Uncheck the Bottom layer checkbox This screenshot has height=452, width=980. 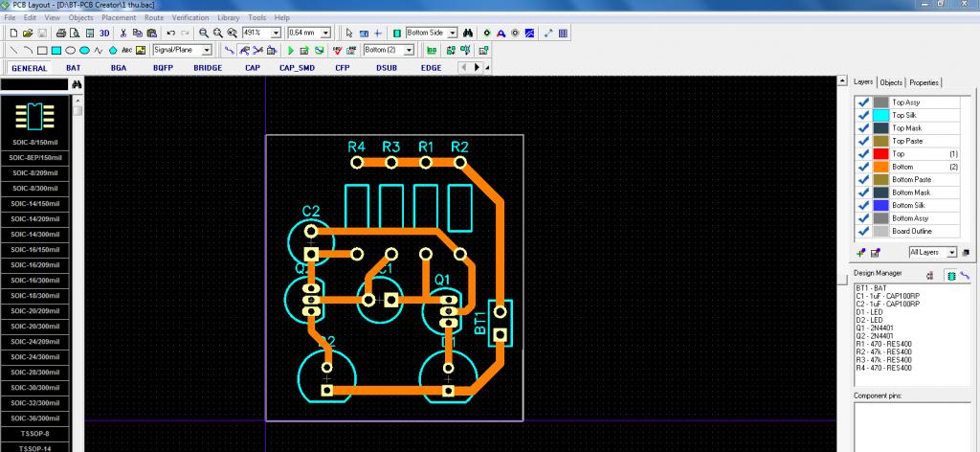tap(863, 167)
